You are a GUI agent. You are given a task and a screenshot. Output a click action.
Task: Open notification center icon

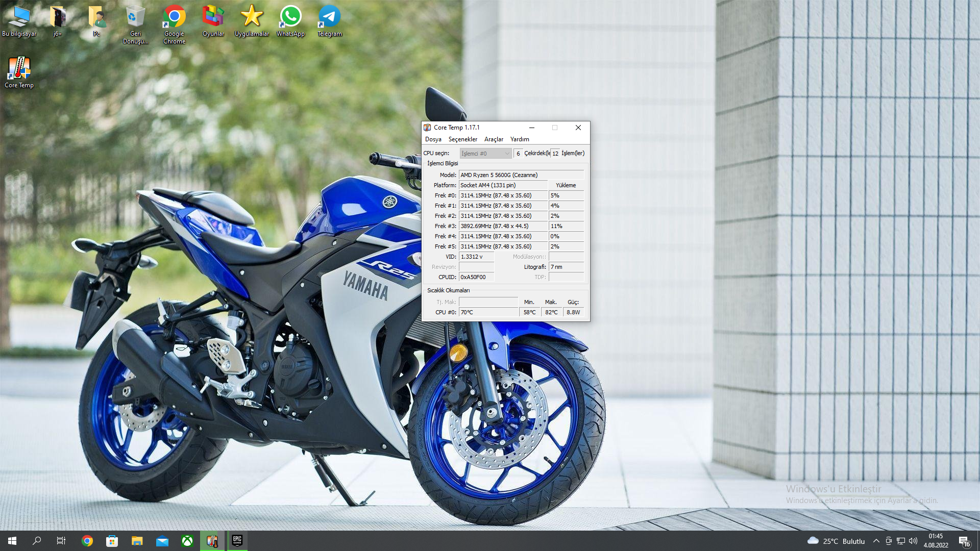tap(964, 541)
